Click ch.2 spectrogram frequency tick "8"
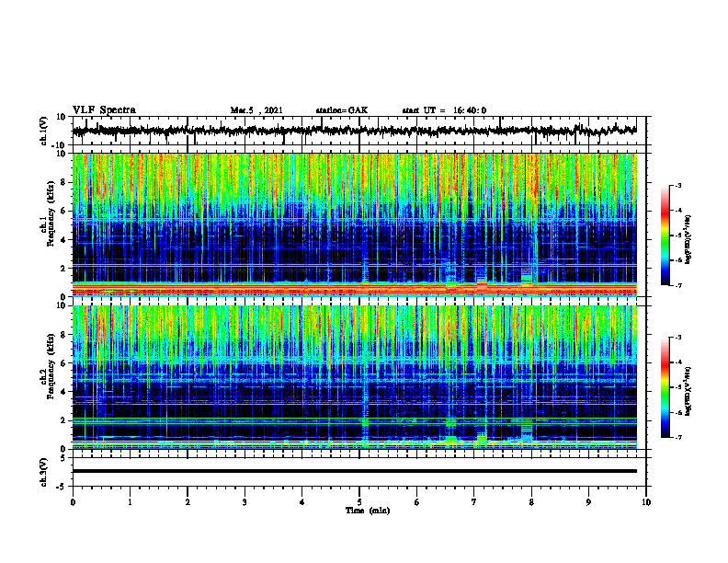The width and height of the screenshot is (728, 563). pos(63,335)
